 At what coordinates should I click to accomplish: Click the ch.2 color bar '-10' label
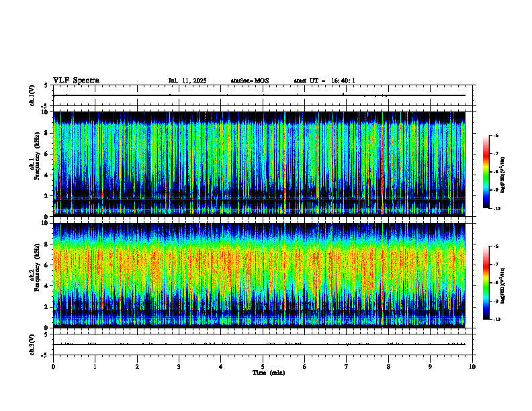[x=496, y=320]
